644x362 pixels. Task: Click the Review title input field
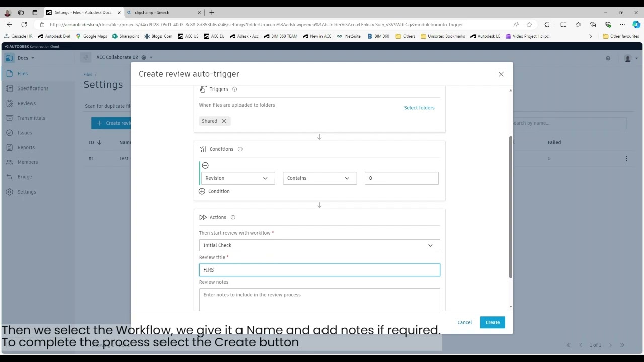(x=319, y=270)
